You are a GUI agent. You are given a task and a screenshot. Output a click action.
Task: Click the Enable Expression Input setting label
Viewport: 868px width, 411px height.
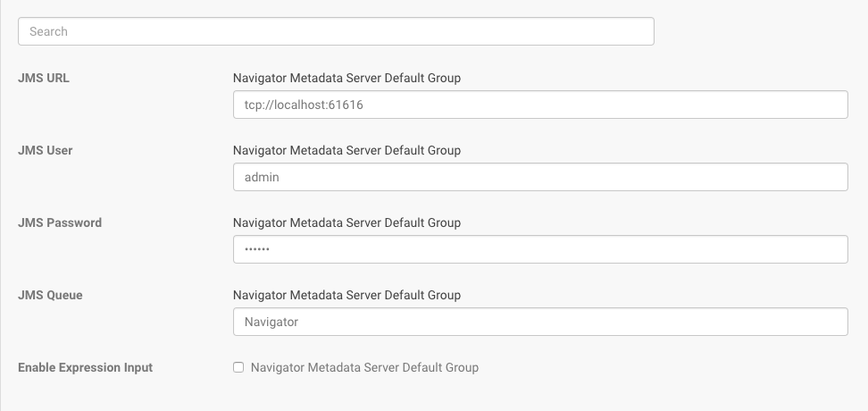(86, 367)
